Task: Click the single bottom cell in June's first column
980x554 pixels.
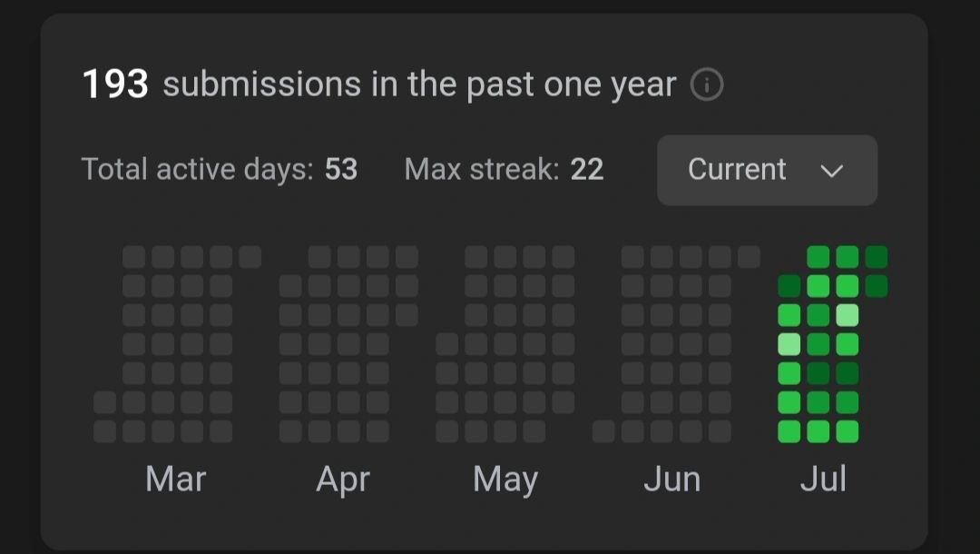Action: (603, 431)
